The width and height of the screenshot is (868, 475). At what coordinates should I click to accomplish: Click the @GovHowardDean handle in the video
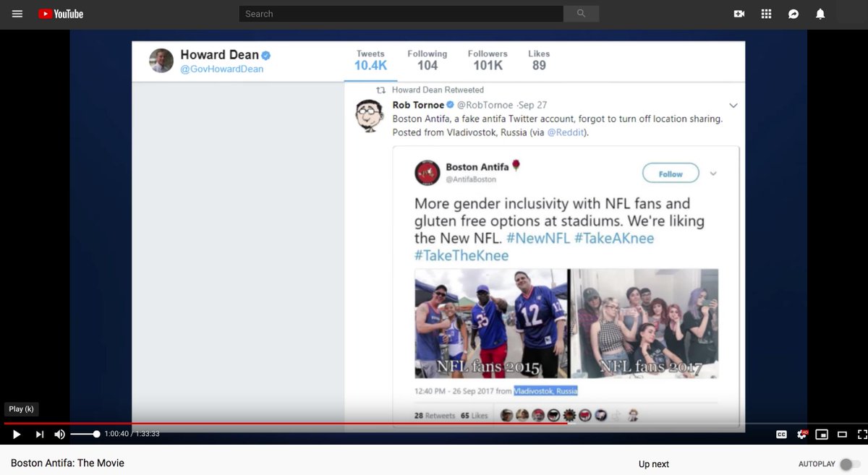(221, 69)
